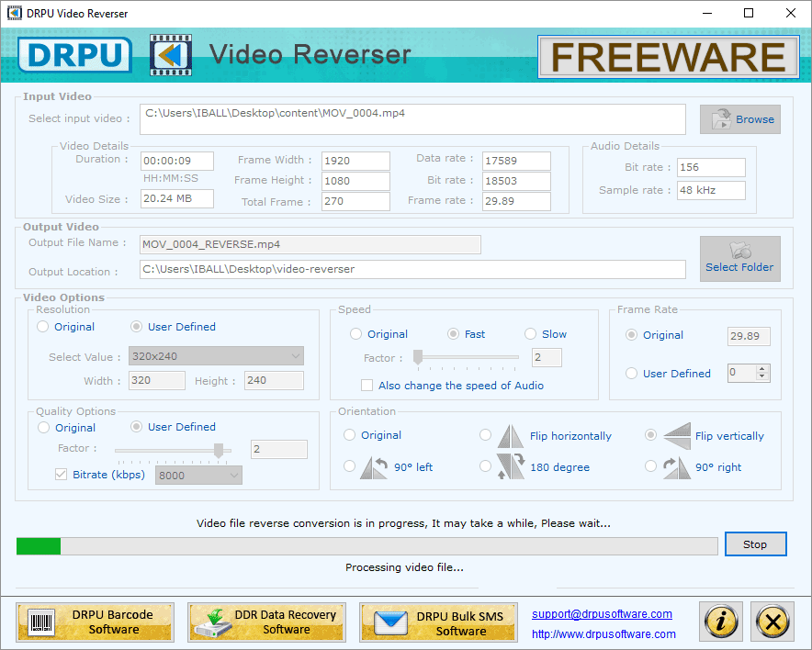
Task: Click the Output File Name field
Action: [x=310, y=244]
